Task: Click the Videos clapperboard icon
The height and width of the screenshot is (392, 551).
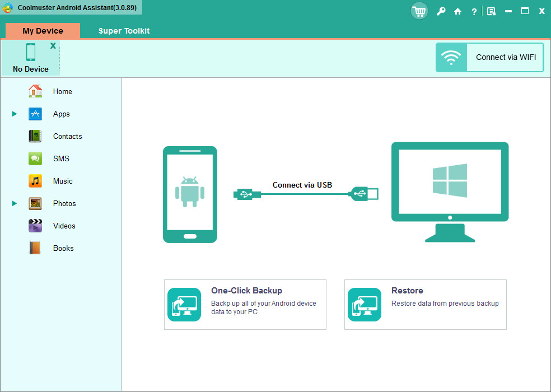Action: 35,226
